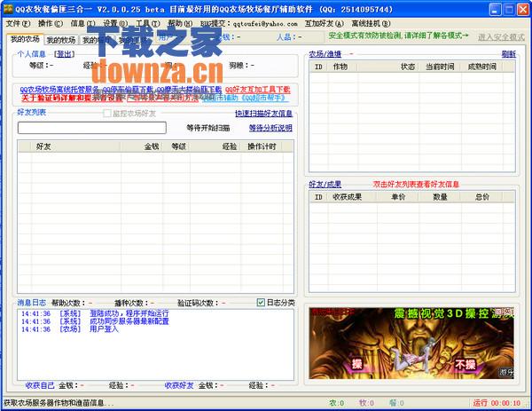Click the green safe-mode explanation text

tap(398, 36)
